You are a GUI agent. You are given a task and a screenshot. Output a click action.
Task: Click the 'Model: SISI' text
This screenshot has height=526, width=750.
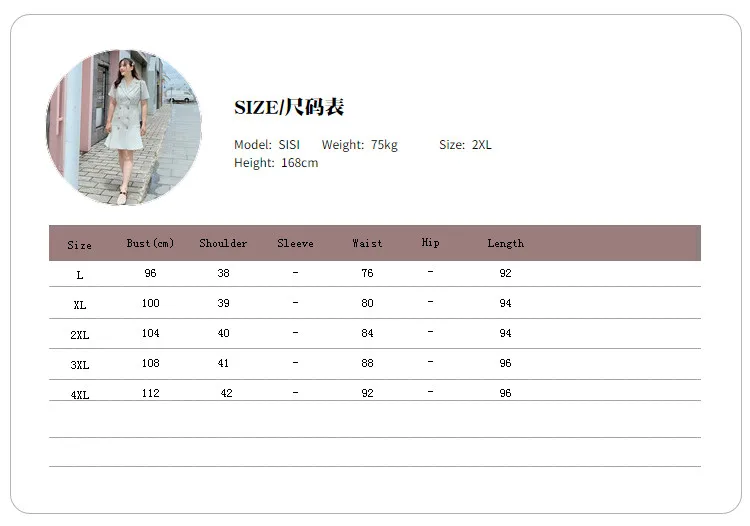tap(267, 144)
